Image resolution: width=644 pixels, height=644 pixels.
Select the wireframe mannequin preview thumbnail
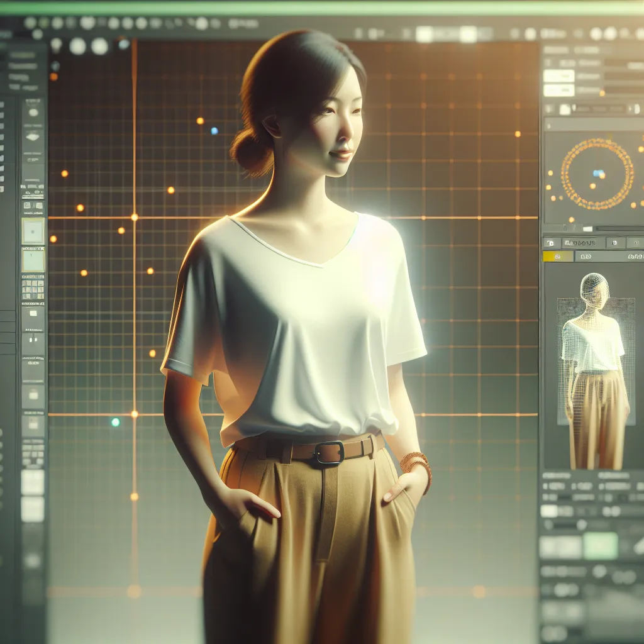594,371
